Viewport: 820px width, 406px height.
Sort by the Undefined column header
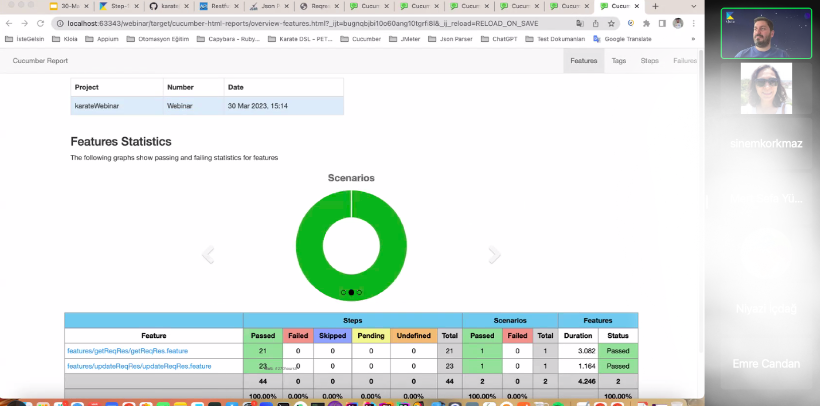(414, 336)
